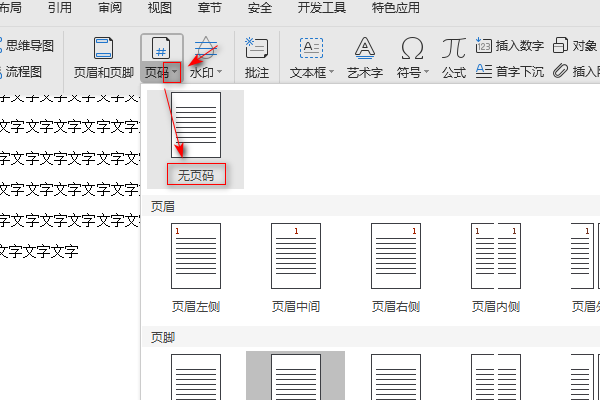Click the 水印 watermark icon
The width and height of the screenshot is (600, 400).
pos(206,48)
